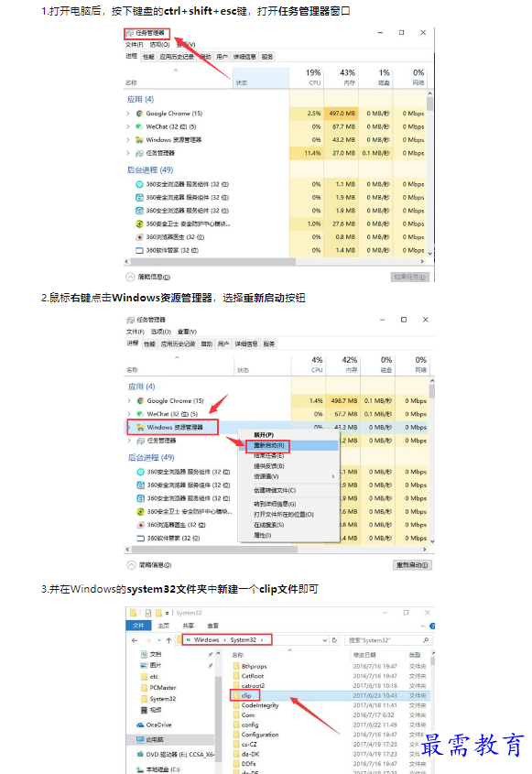
Task: Click horizontal scrollbar in step 2 Task Manager
Action: (x=214, y=550)
